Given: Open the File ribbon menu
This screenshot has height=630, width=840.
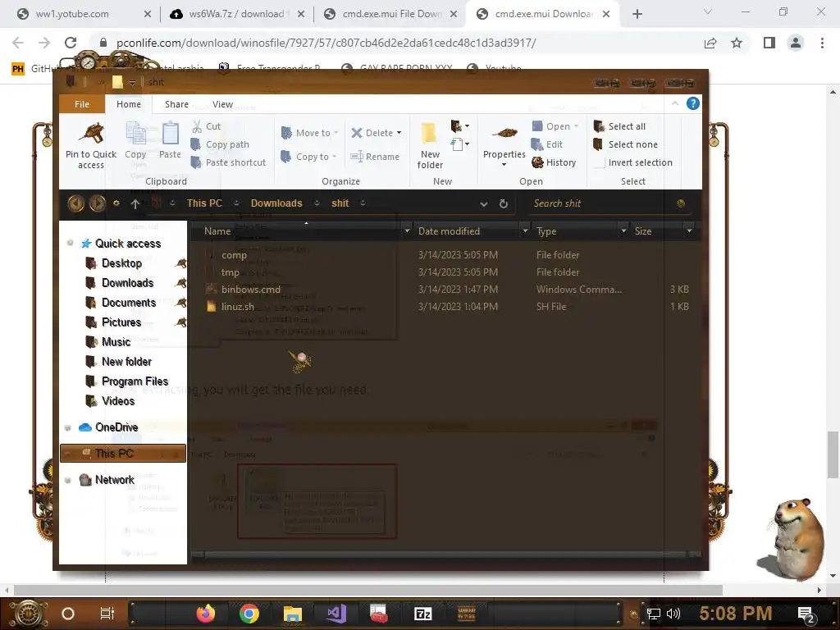Looking at the screenshot, I should [x=82, y=104].
